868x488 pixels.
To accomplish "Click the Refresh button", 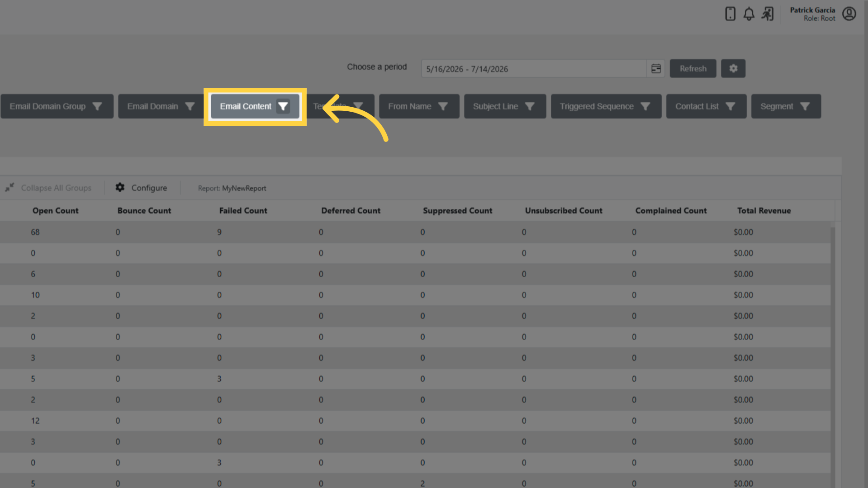I will point(693,68).
